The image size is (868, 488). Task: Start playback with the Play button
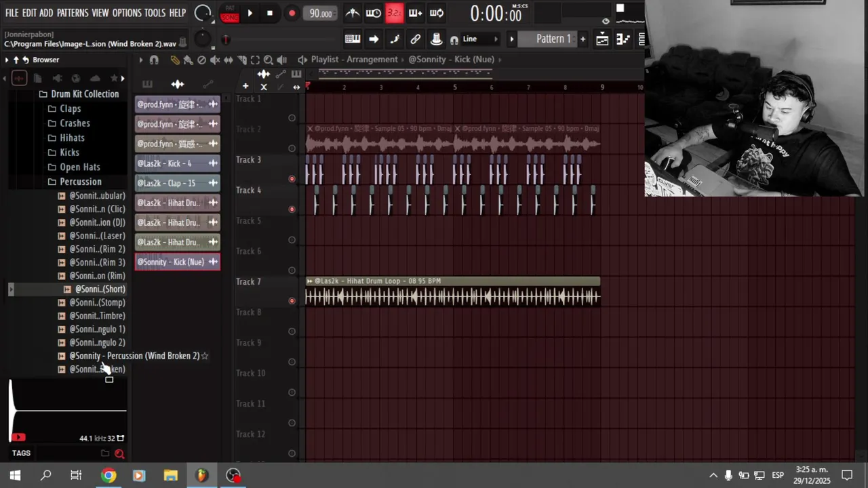(x=250, y=13)
